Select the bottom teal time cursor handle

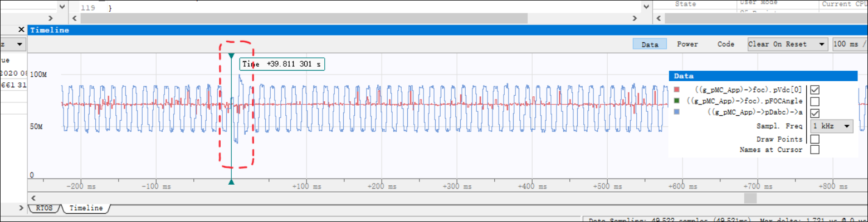231,181
